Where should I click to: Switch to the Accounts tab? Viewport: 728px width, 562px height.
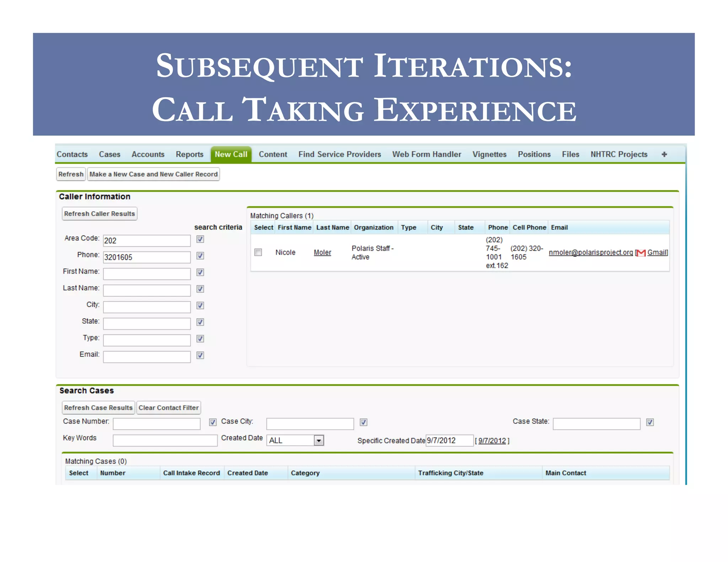click(x=148, y=154)
